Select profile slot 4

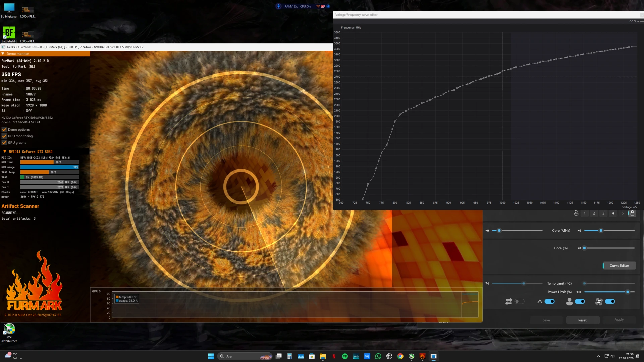[x=613, y=213]
